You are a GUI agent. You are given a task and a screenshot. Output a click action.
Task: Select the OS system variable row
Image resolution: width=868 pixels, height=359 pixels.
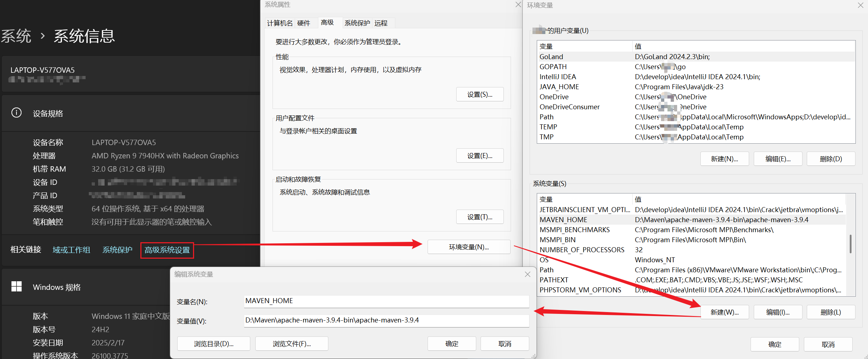[x=691, y=260]
